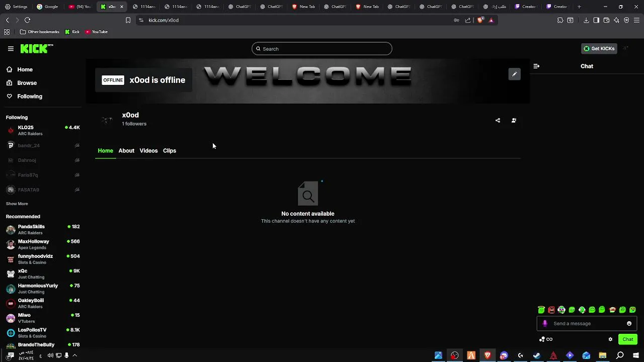Edit the channel banner with pencil icon
Viewport: 644px width, 362px height.
click(514, 74)
